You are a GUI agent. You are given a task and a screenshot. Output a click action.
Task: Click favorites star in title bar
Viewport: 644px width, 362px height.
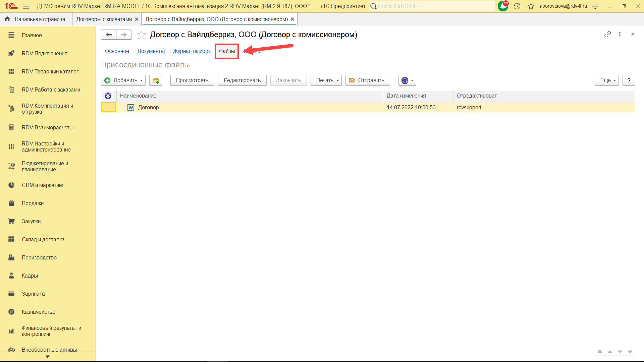coord(531,6)
